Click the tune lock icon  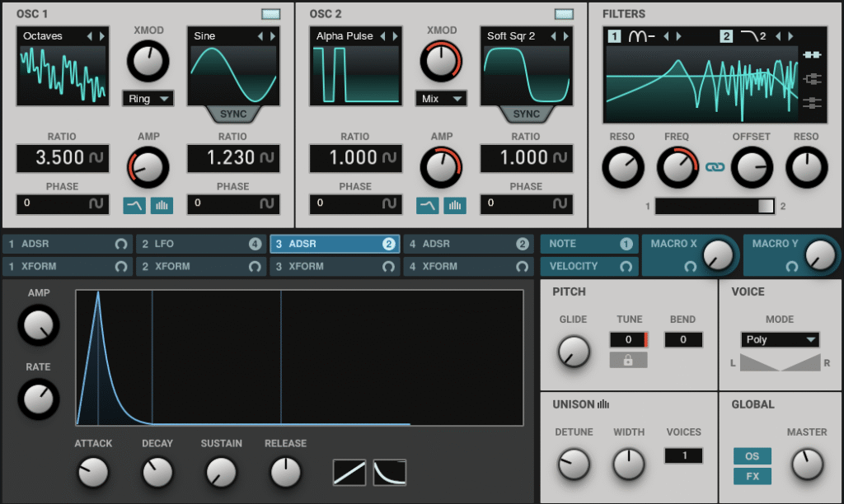(628, 360)
